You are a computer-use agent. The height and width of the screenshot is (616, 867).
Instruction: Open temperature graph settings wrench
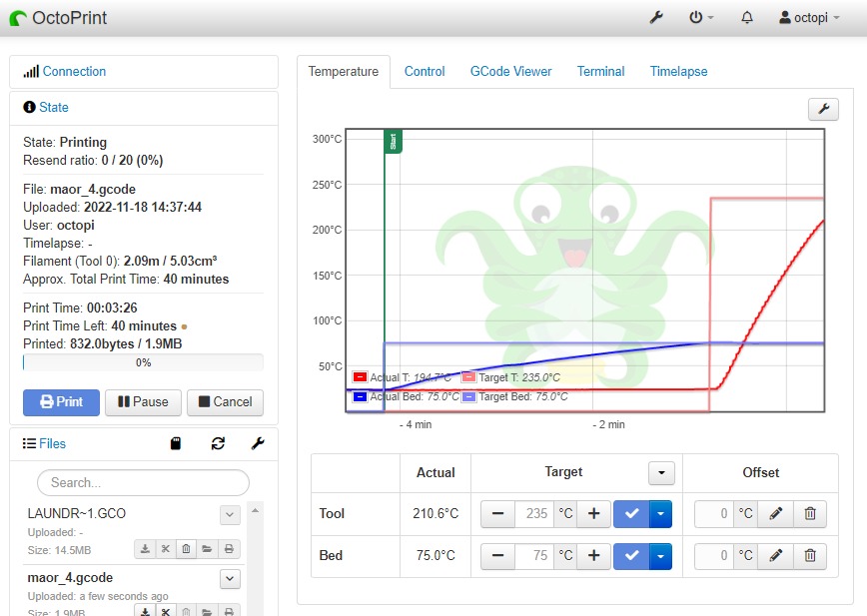pyautogui.click(x=823, y=110)
